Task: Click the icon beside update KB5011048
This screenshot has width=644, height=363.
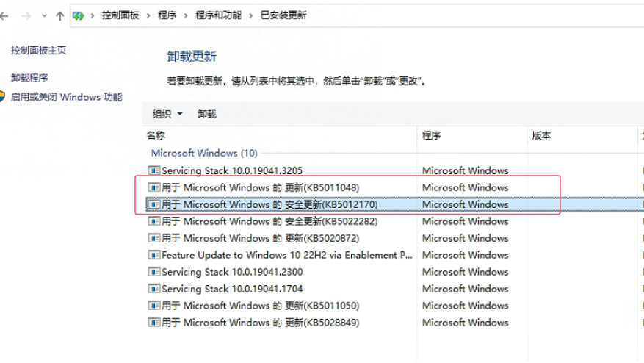Action: point(154,187)
